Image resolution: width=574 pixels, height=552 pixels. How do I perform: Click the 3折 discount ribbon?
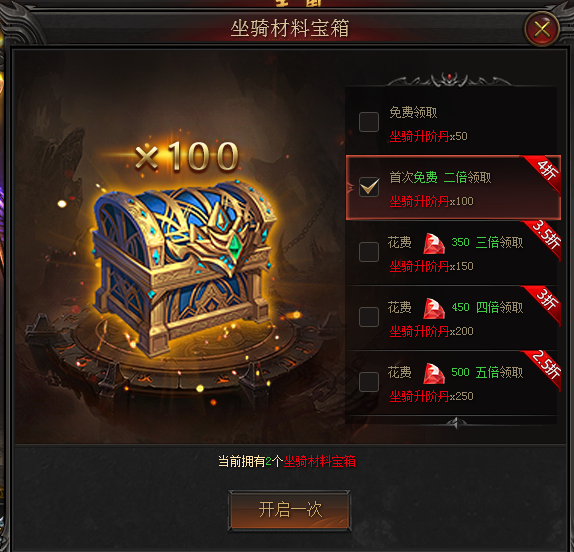click(x=544, y=303)
